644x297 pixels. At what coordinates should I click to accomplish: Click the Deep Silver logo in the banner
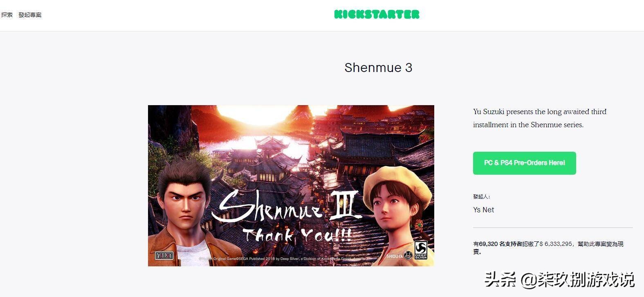point(421,250)
